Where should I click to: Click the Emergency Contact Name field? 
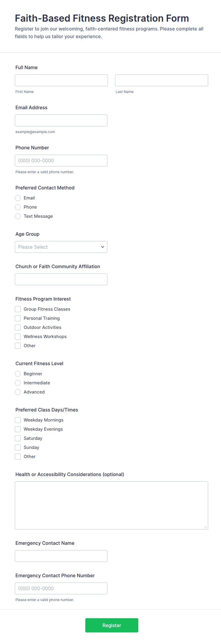coord(61,556)
